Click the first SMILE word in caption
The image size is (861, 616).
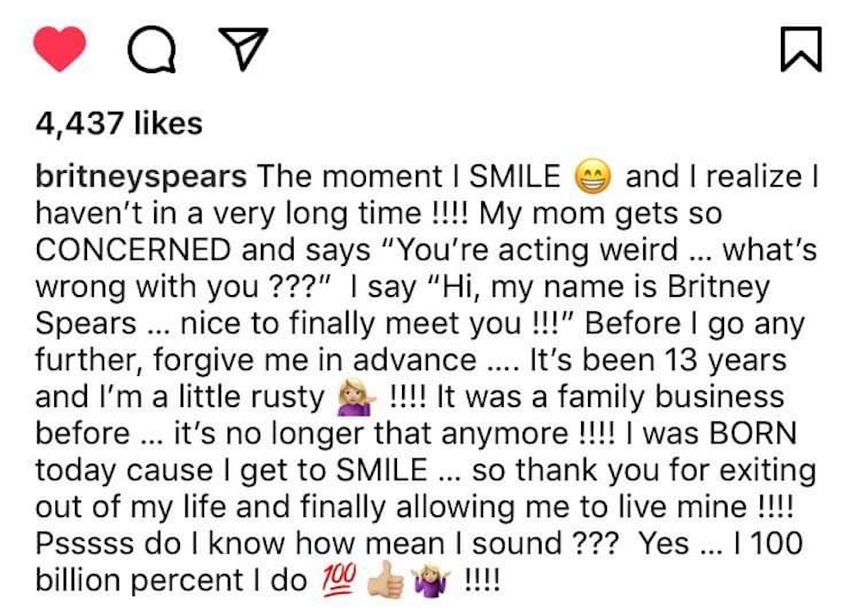pyautogui.click(x=515, y=176)
